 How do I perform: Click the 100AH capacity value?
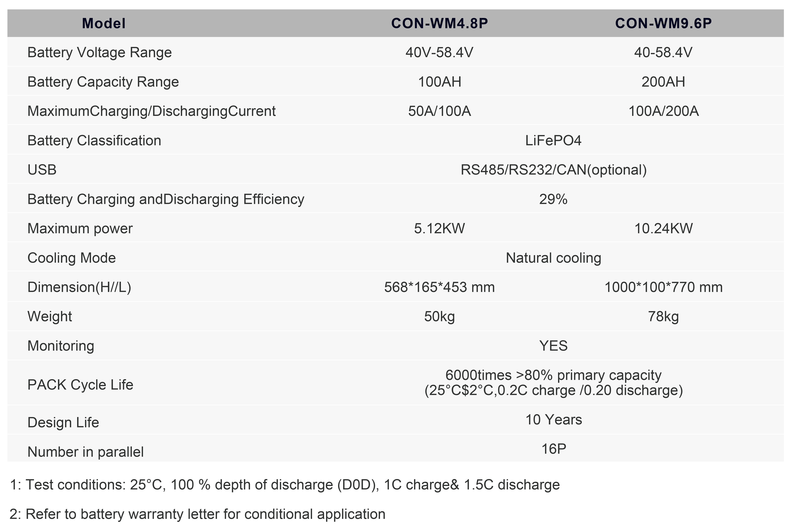pyautogui.click(x=440, y=82)
